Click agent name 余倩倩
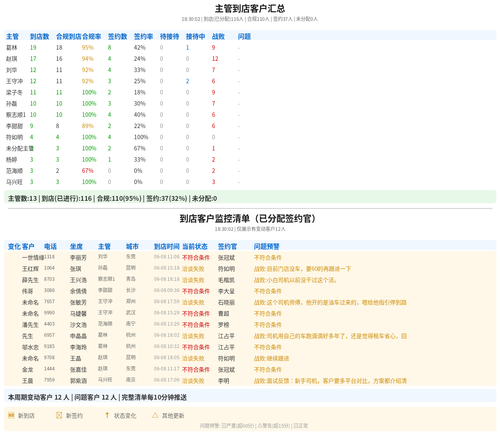 coord(78,291)
